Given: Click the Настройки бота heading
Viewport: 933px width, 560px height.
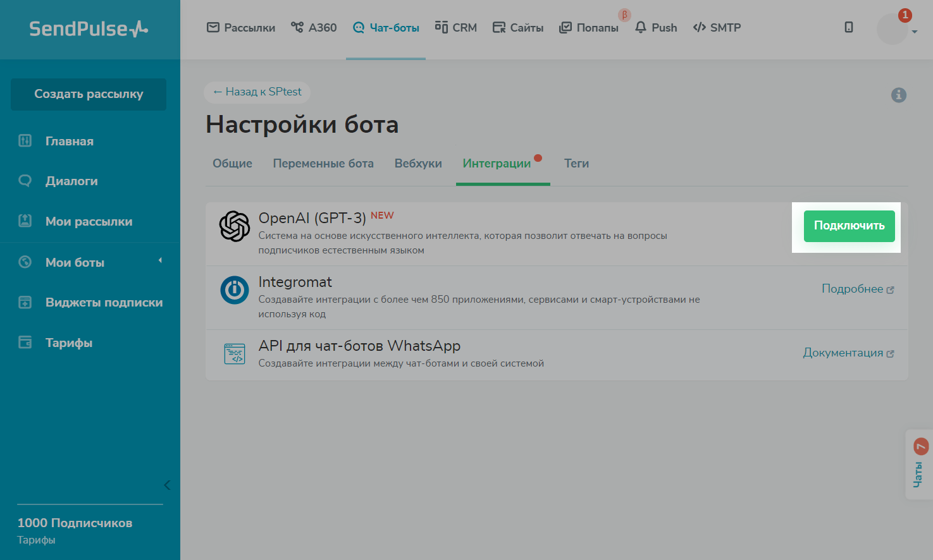Looking at the screenshot, I should 302,125.
